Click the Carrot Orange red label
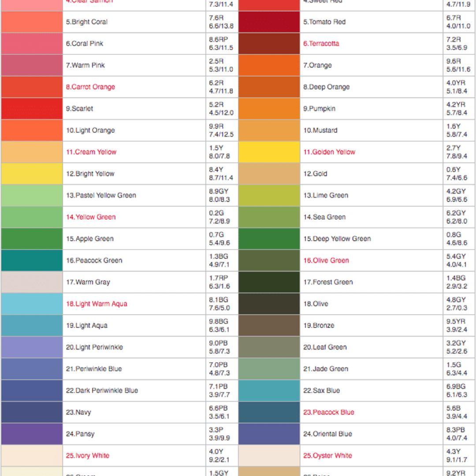The height and width of the screenshot is (476, 476). coord(90,87)
